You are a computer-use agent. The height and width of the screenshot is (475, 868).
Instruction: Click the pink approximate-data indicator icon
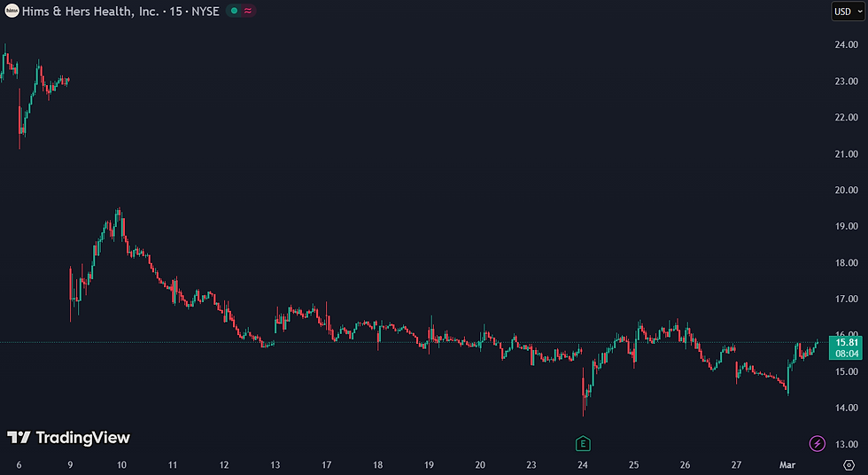(248, 11)
